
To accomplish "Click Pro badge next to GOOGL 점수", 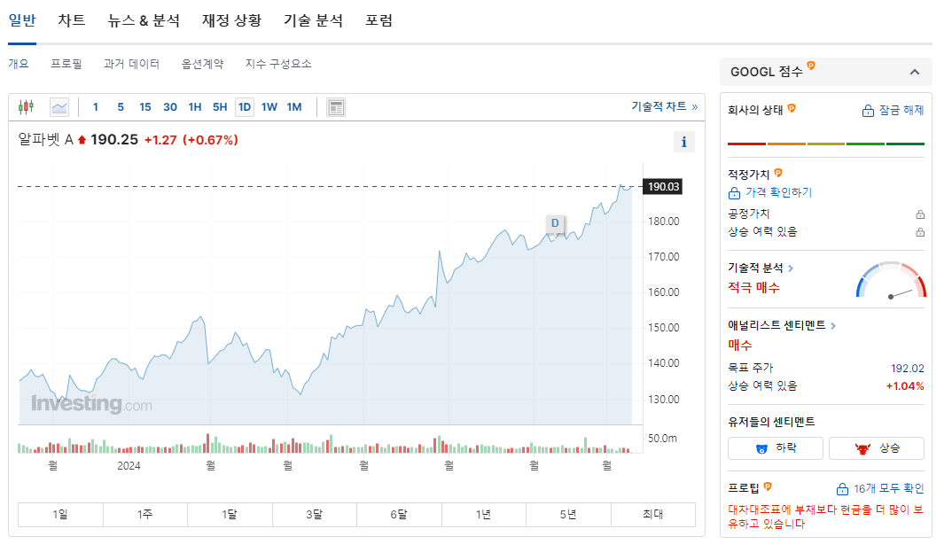I will click(x=811, y=66).
